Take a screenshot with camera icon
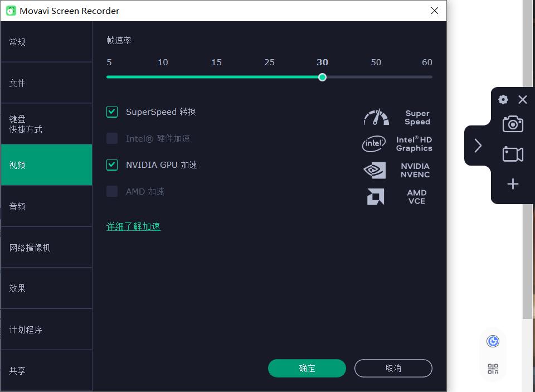This screenshot has width=535, height=392. coord(513,124)
